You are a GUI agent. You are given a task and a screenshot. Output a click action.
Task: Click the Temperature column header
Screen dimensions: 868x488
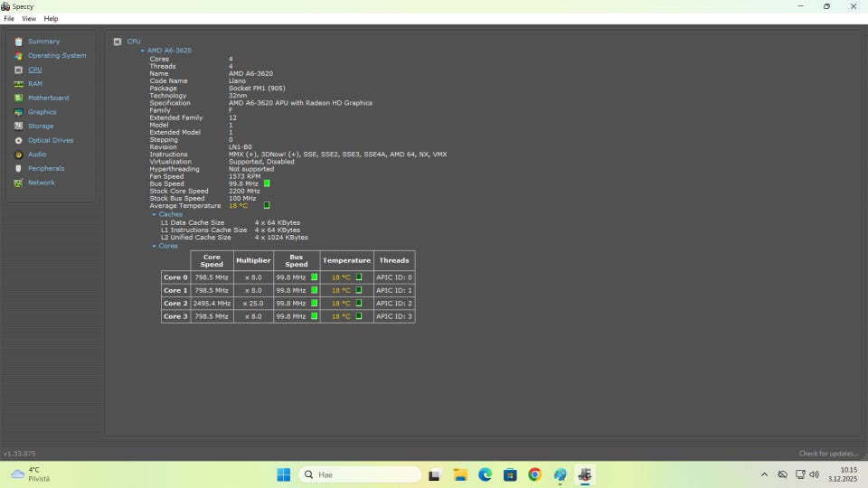346,260
